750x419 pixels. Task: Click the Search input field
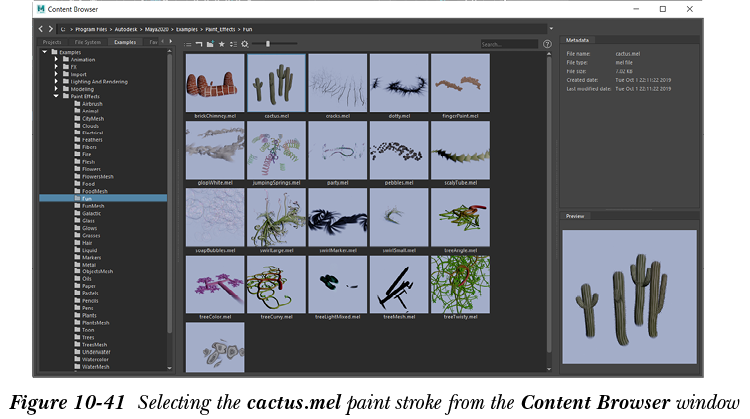[507, 44]
